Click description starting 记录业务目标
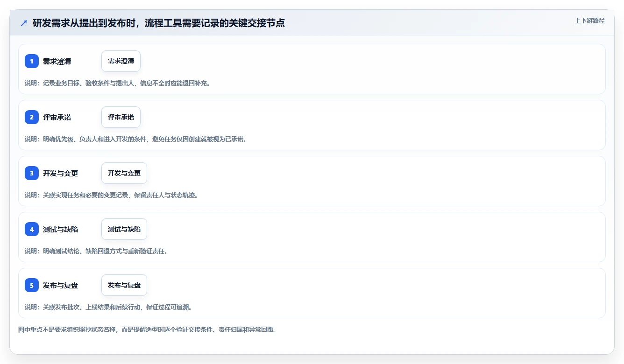Screen dimensions: 624x364 [117, 83]
